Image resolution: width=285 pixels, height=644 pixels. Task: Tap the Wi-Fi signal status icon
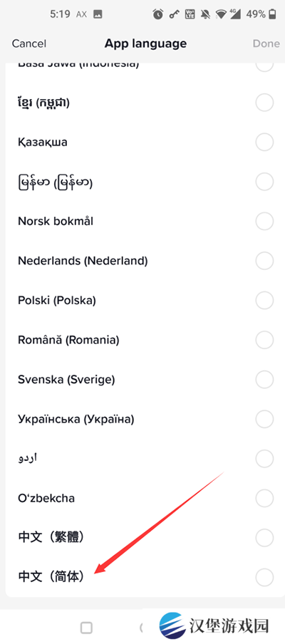click(222, 14)
